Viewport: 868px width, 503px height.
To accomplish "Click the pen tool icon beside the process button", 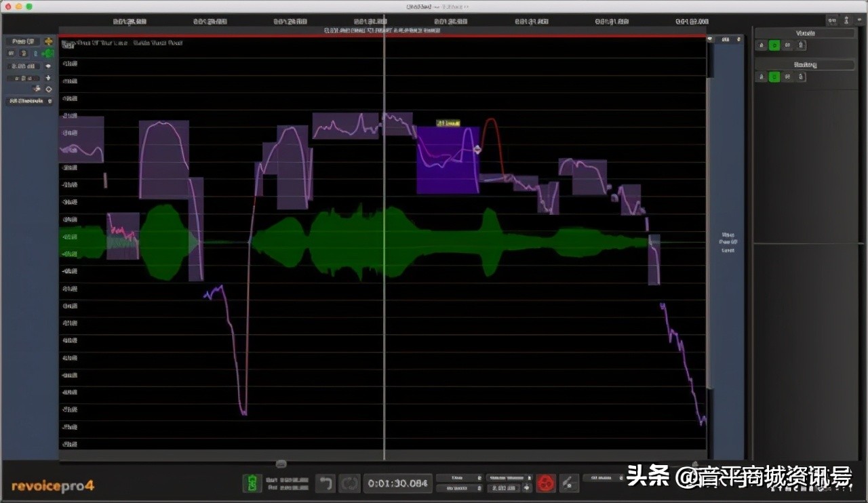I will [x=568, y=483].
